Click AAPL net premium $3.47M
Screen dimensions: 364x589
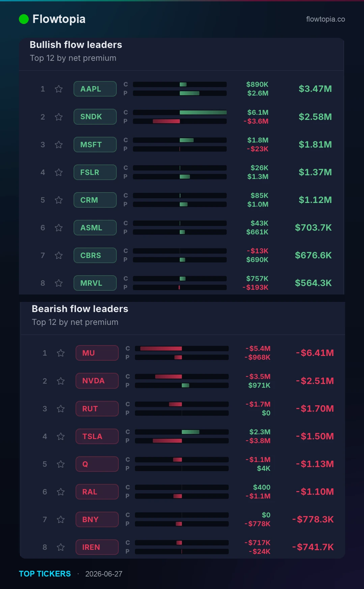click(315, 89)
